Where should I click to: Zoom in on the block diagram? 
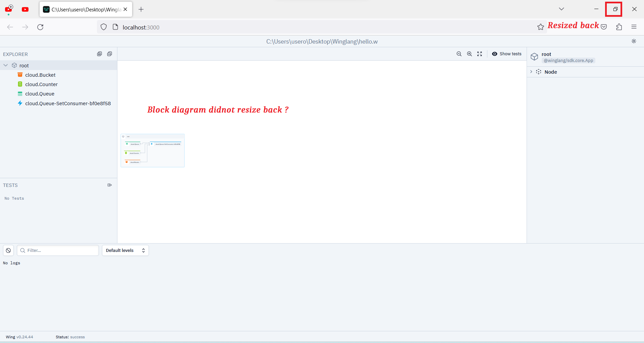click(x=469, y=54)
